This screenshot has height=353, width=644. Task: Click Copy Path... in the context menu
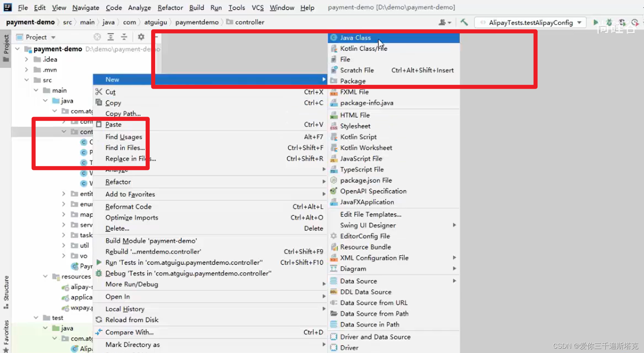(x=210, y=114)
